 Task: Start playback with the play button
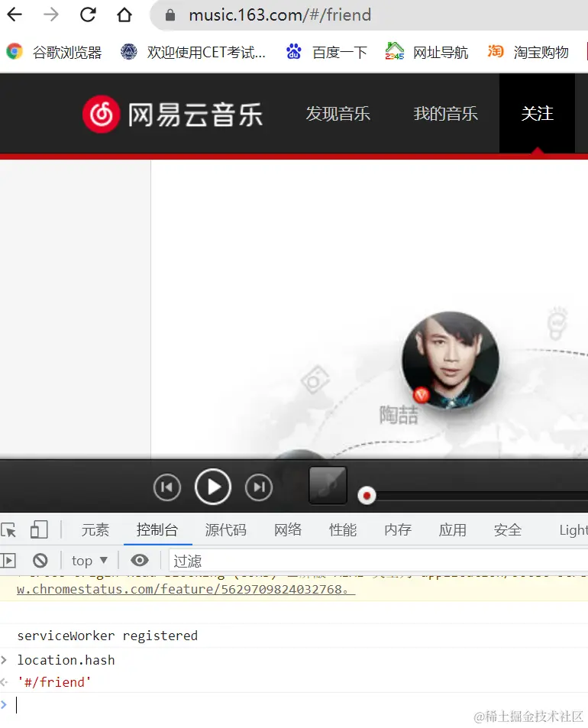tap(213, 487)
